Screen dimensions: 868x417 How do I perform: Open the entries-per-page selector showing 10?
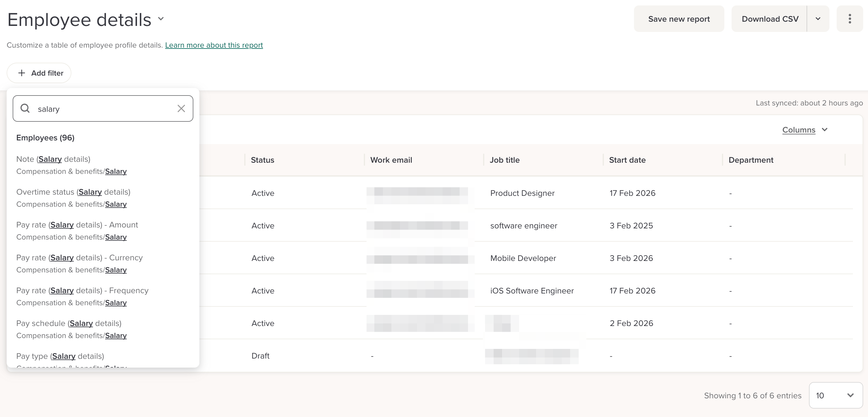835,395
